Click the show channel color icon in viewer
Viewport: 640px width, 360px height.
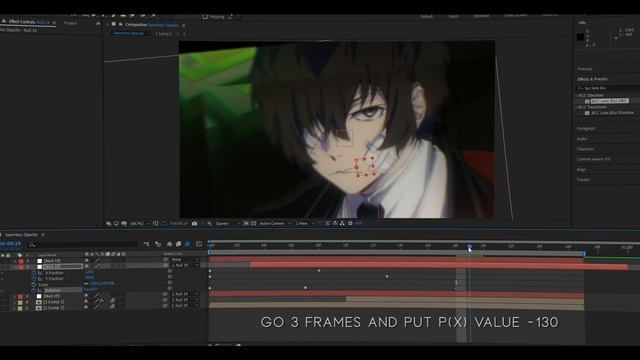point(209,223)
